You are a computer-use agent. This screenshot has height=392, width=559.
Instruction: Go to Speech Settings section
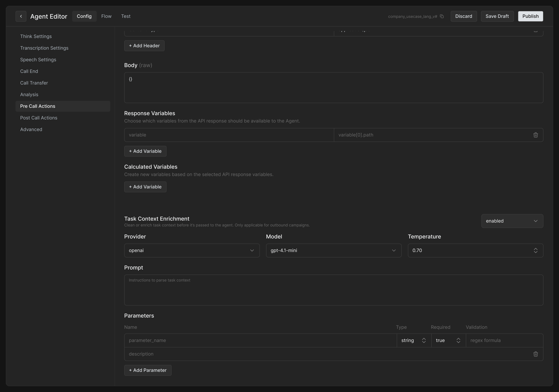click(x=38, y=60)
